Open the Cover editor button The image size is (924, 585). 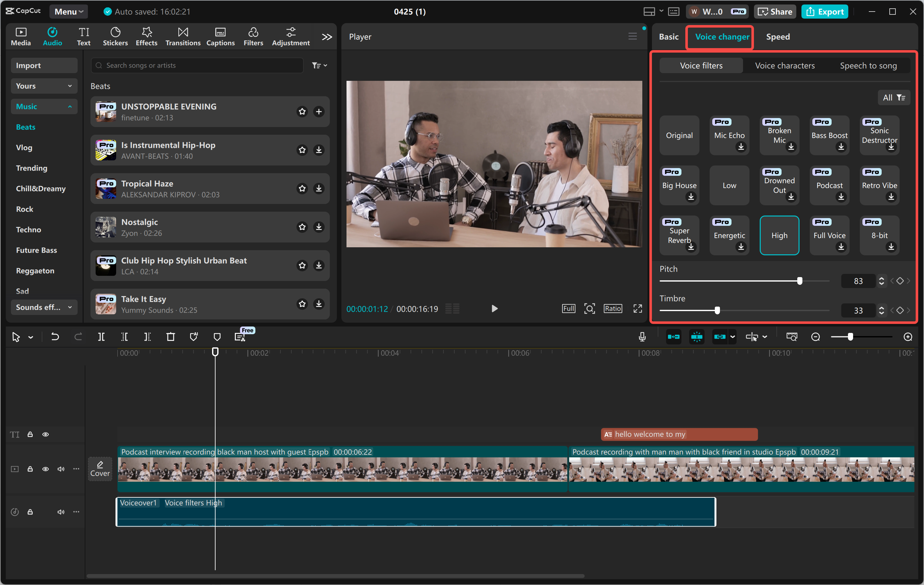100,469
